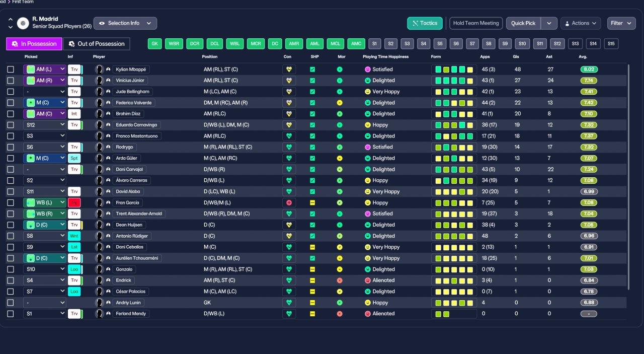Click Fran García's red injury condition icon
The image size is (644, 354).
click(x=289, y=202)
